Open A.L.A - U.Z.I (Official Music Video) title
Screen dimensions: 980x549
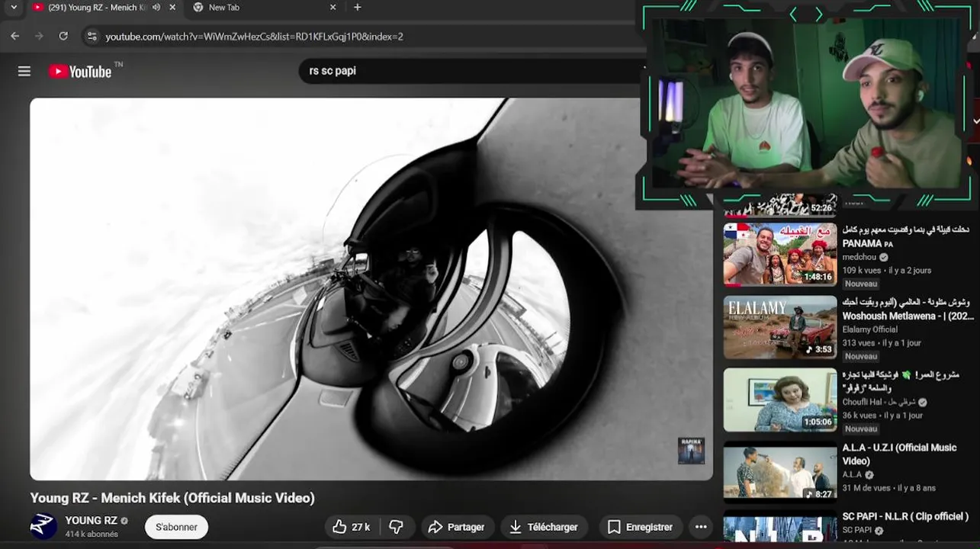pyautogui.click(x=899, y=454)
